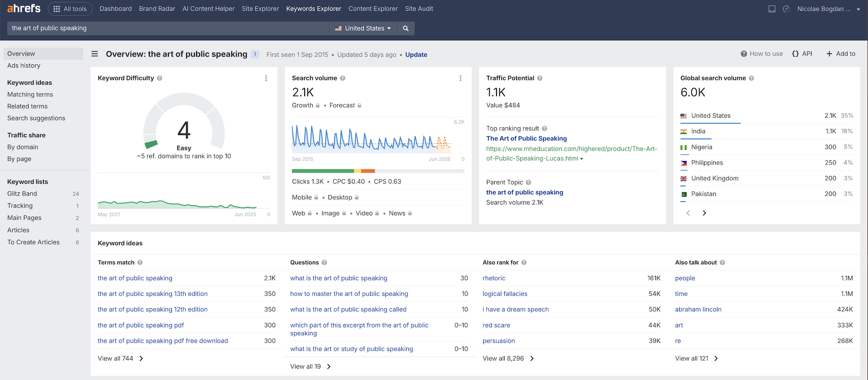Open Keyword Difficulty help icon

160,78
